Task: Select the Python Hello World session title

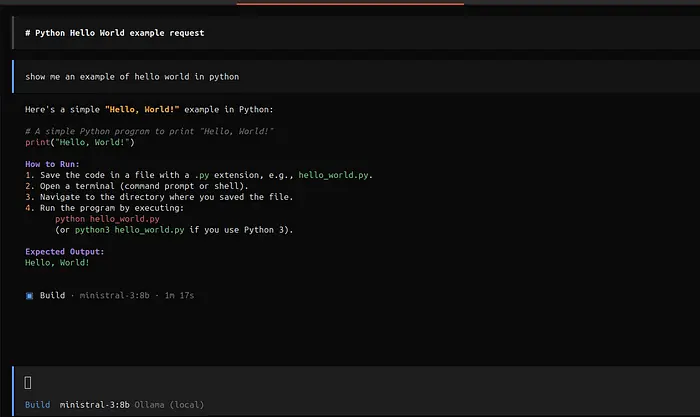Action: pyautogui.click(x=114, y=33)
